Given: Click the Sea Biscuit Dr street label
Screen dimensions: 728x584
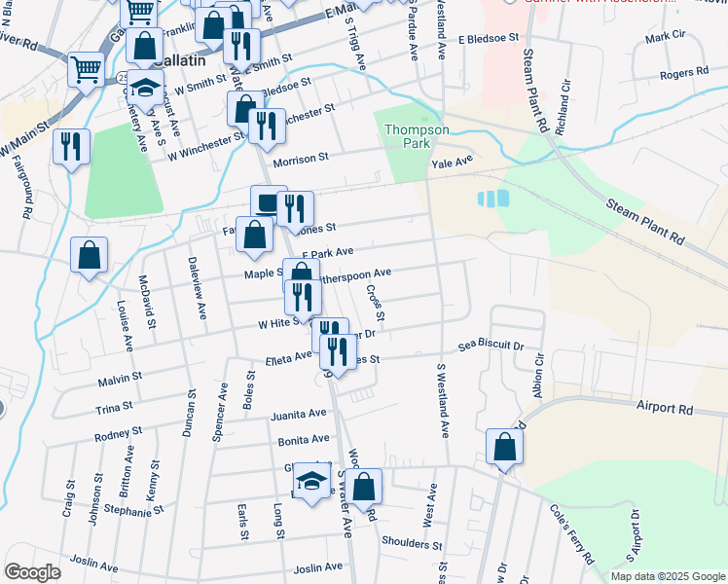Looking at the screenshot, I should [491, 346].
